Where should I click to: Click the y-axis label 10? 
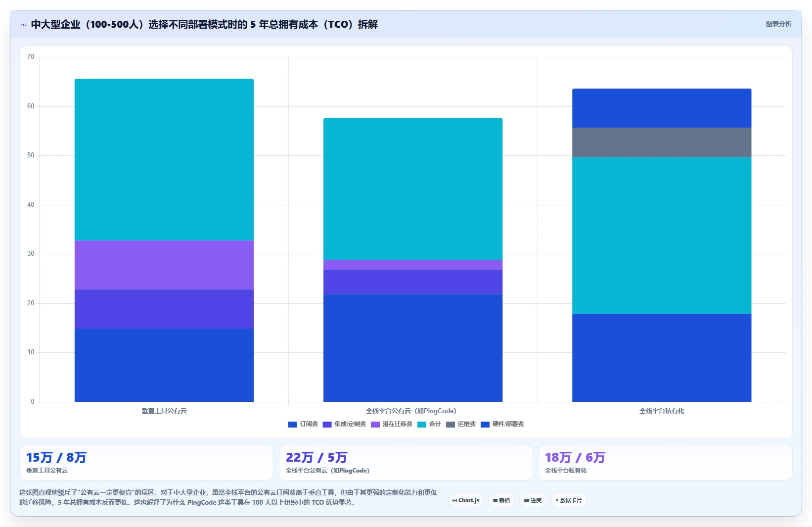pyautogui.click(x=31, y=352)
